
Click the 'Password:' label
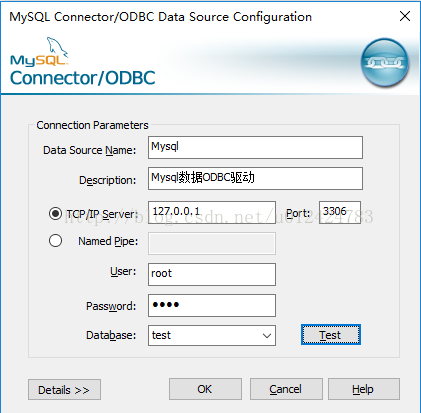click(x=111, y=306)
